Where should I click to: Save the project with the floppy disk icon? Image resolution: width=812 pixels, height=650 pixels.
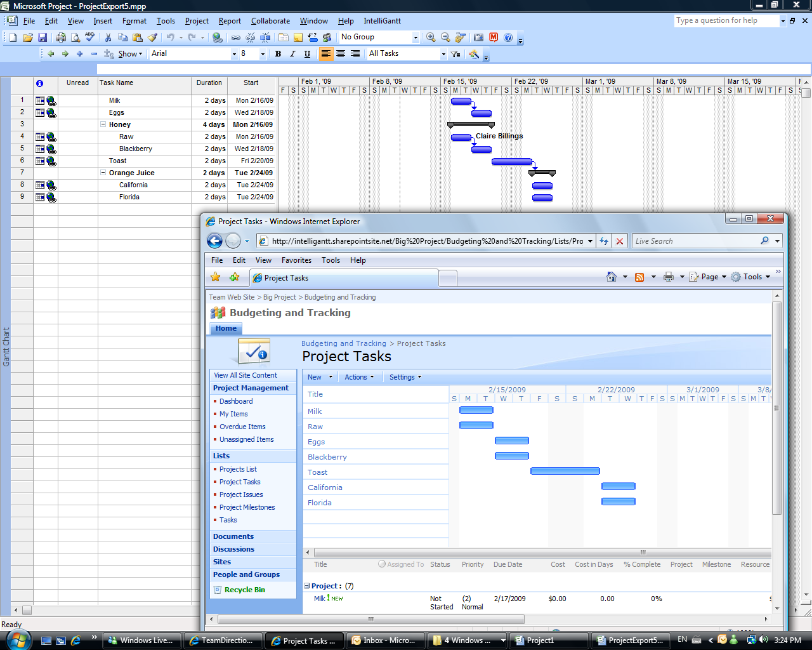(x=43, y=37)
